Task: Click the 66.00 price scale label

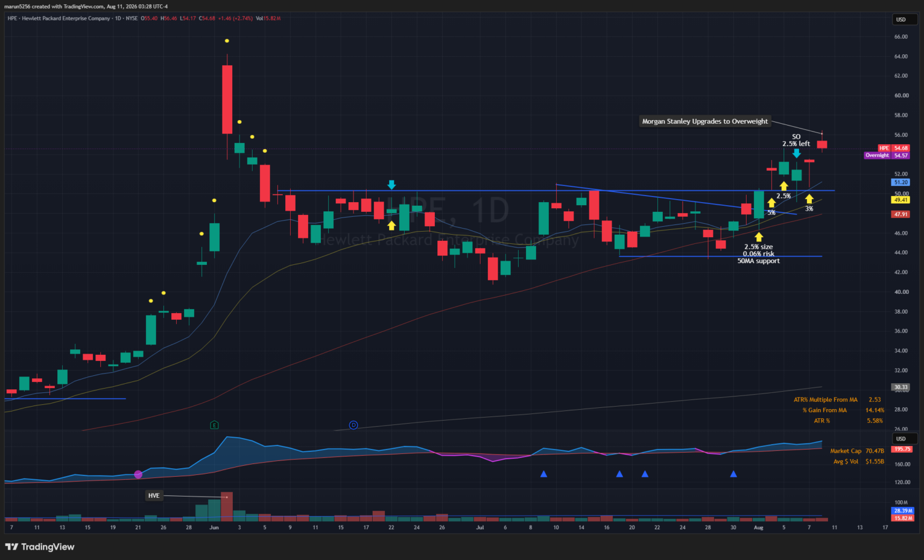Action: coord(901,37)
